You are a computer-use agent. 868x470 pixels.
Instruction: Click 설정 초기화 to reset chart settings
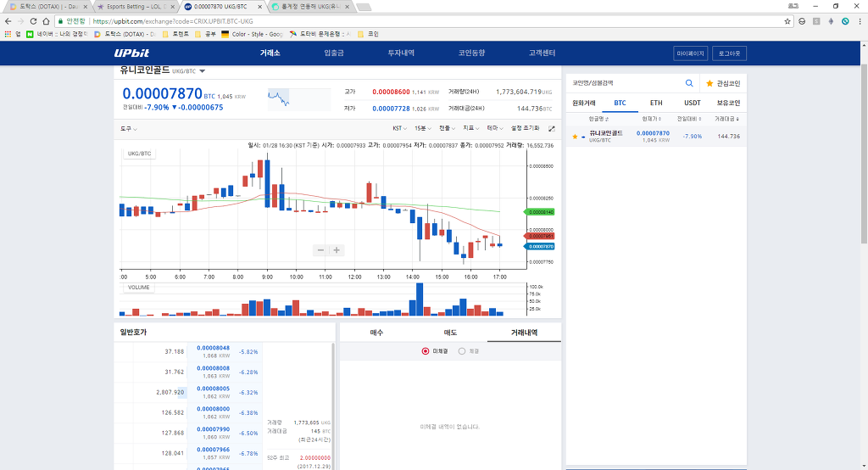click(525, 128)
